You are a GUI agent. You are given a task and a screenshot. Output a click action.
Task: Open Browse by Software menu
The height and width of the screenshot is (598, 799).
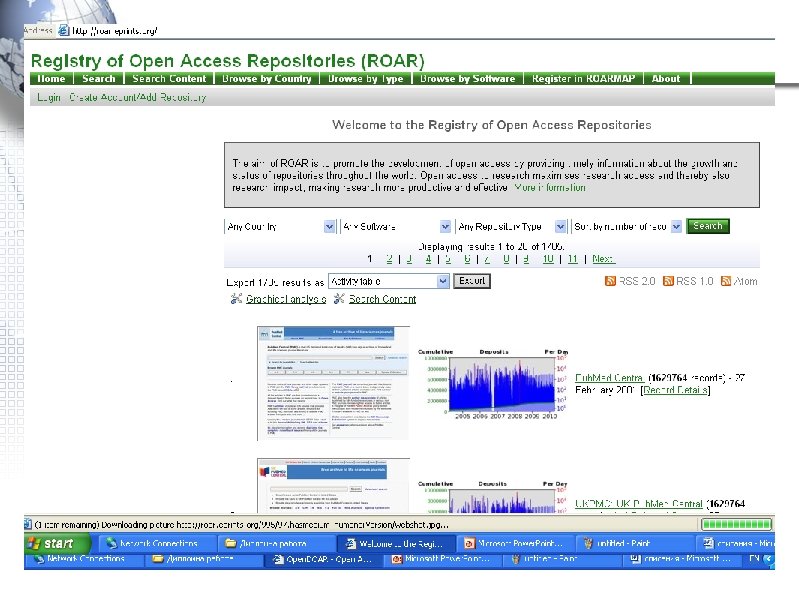467,78
